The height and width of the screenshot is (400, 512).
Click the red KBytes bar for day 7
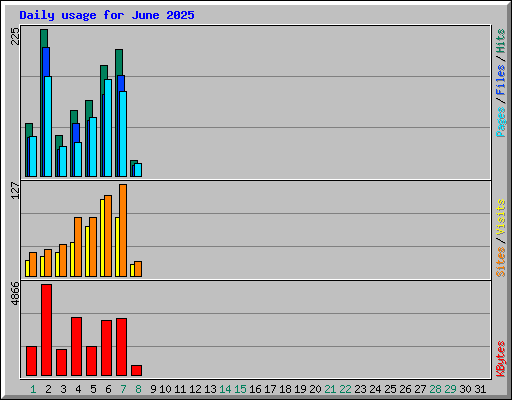(122, 347)
